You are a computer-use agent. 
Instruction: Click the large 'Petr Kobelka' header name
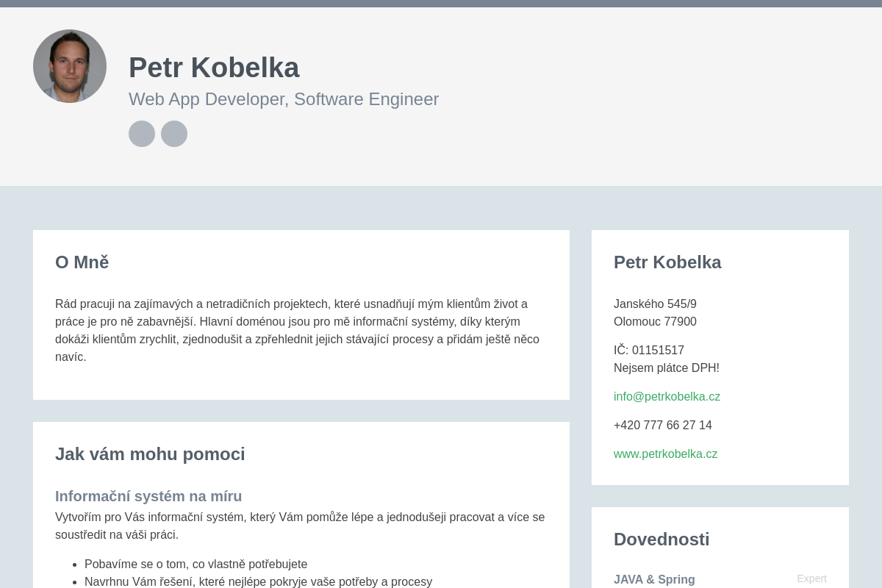pyautogui.click(x=214, y=68)
